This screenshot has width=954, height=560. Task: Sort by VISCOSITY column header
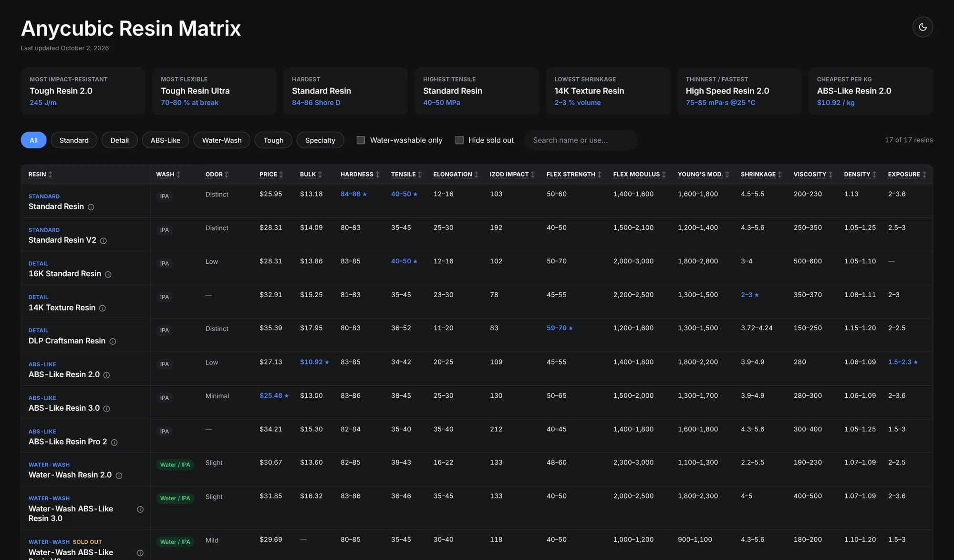813,175
